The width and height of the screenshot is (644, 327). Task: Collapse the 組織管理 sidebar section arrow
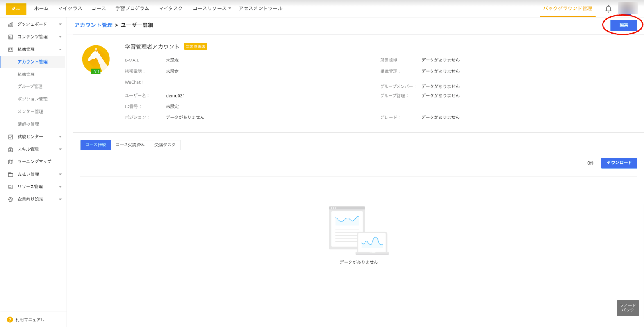[x=60, y=50]
